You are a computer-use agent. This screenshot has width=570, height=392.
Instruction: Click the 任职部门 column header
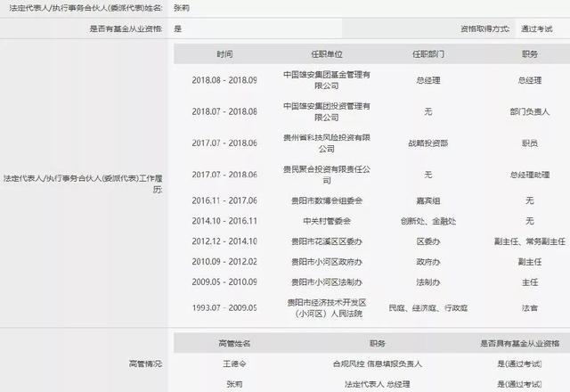click(x=428, y=54)
